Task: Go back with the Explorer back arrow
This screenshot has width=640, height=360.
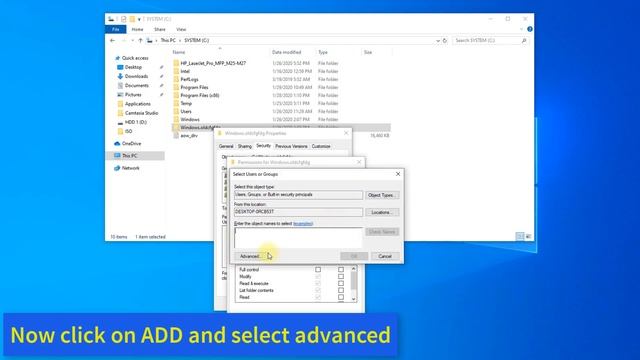Action: pos(113,40)
